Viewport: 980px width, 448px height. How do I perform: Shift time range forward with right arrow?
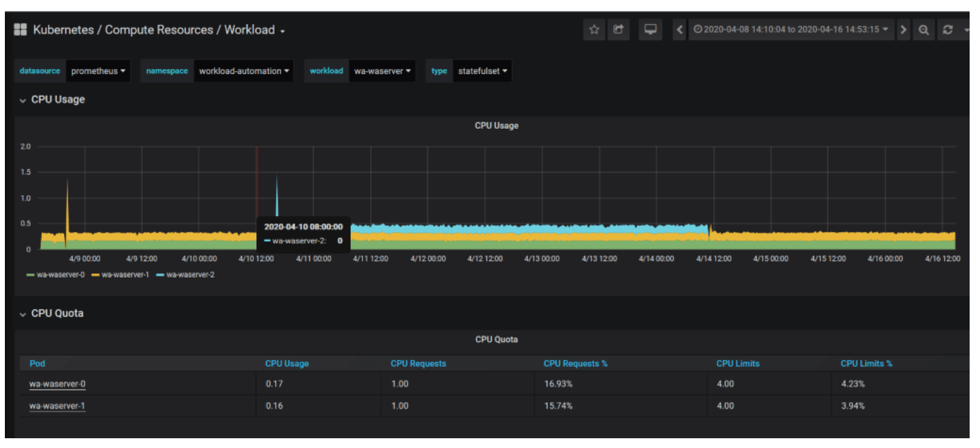pos(903,29)
